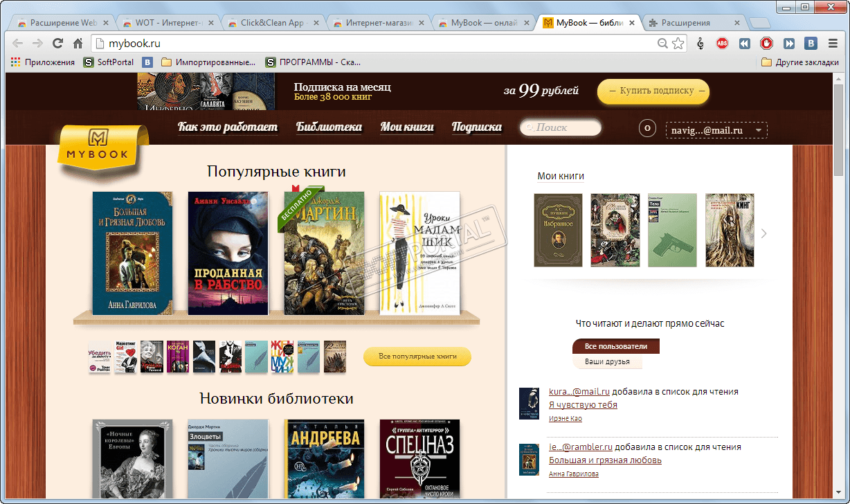Click the fast-forward arrows extension icon

tap(788, 44)
